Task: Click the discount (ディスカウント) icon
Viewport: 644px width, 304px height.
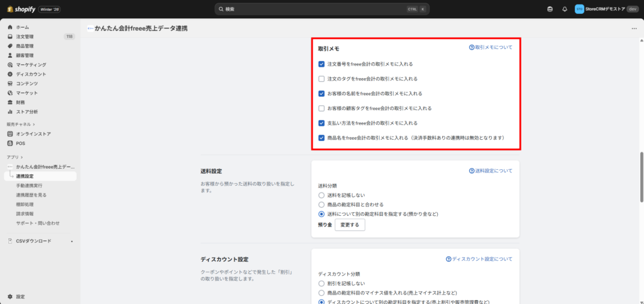Action: pyautogui.click(x=10, y=74)
